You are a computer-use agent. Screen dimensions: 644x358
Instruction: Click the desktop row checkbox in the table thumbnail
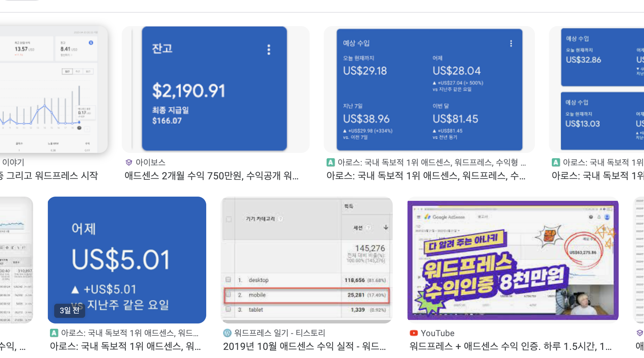[x=228, y=279]
